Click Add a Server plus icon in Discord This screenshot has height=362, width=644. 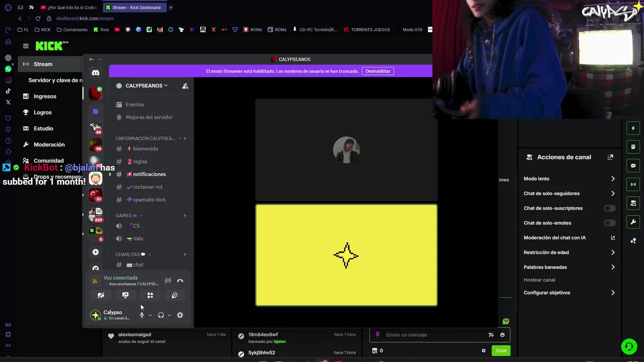pyautogui.click(x=96, y=252)
